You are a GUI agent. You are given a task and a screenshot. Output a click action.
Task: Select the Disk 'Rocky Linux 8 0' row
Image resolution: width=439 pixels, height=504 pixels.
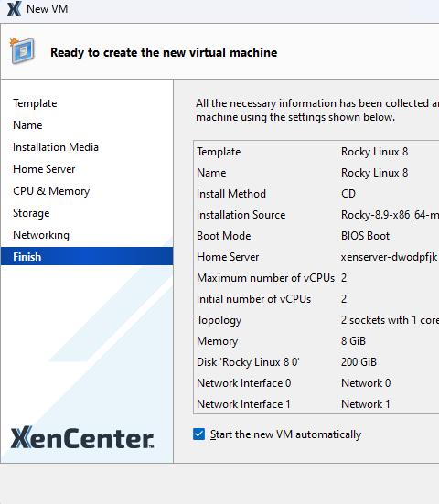[316, 362]
